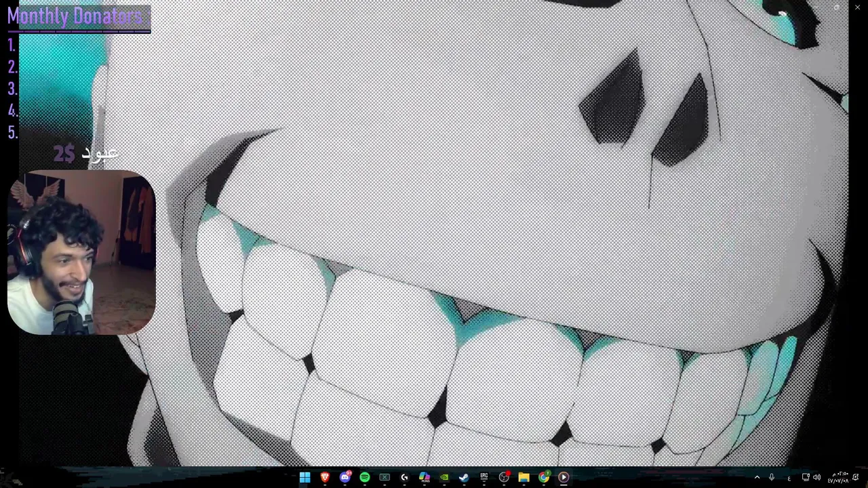Click the streamer webcam overlay
868x488 pixels.
[x=81, y=252]
